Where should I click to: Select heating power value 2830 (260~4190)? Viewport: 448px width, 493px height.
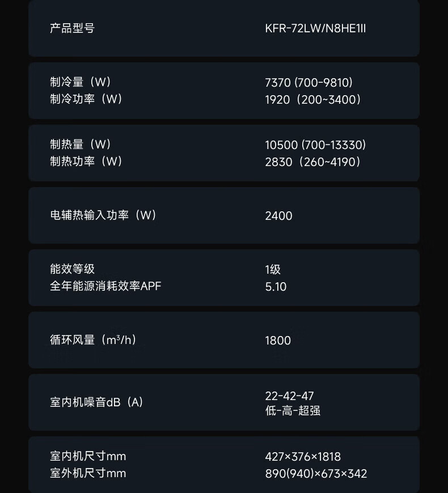(x=313, y=162)
